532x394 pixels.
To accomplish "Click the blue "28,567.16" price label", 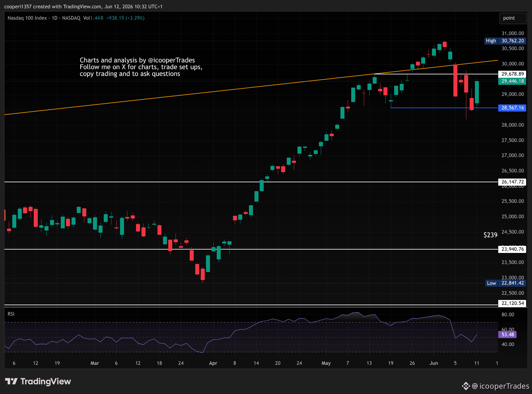I will pyautogui.click(x=512, y=108).
